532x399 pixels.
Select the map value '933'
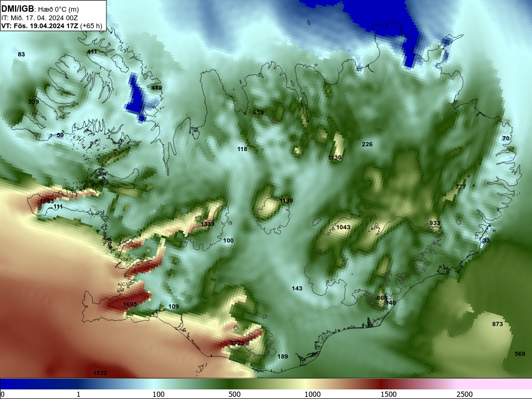(x=435, y=223)
